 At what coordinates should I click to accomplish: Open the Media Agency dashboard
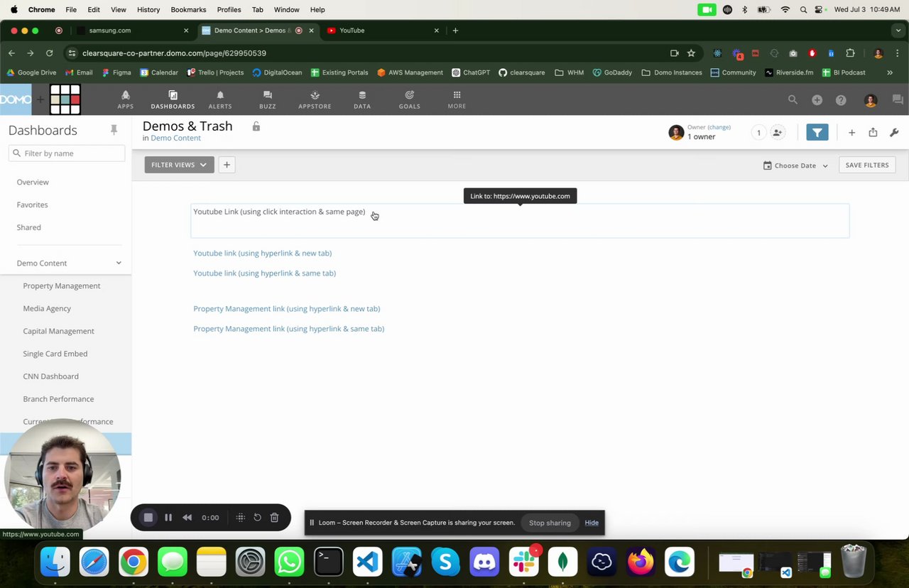tap(47, 308)
